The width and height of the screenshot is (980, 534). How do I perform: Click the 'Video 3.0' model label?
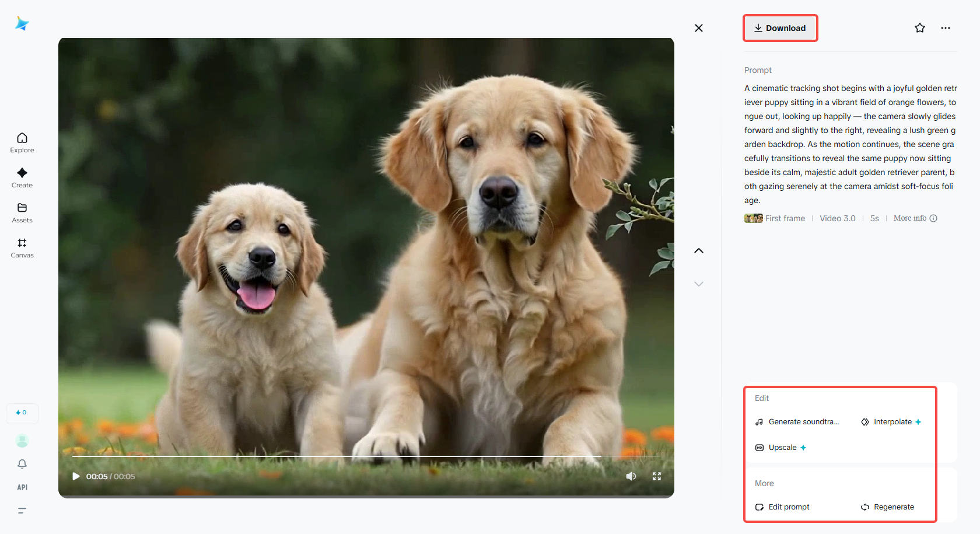pos(838,218)
